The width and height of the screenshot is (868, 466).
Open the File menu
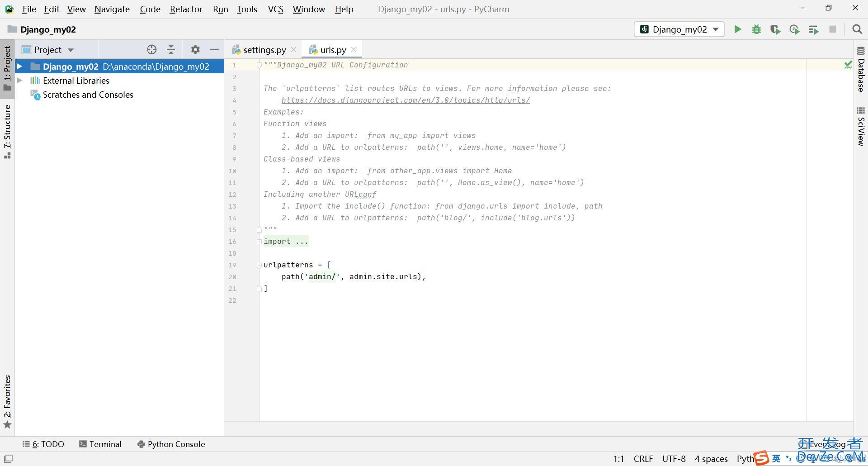[29, 9]
